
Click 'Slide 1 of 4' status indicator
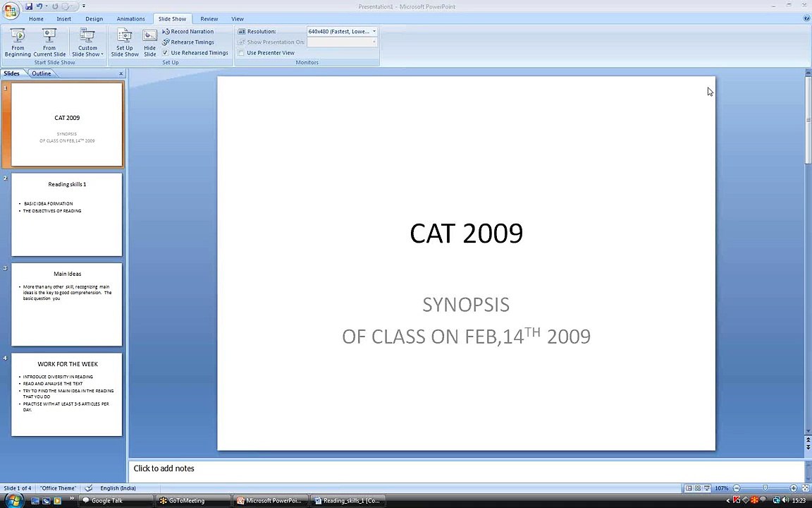coord(18,488)
